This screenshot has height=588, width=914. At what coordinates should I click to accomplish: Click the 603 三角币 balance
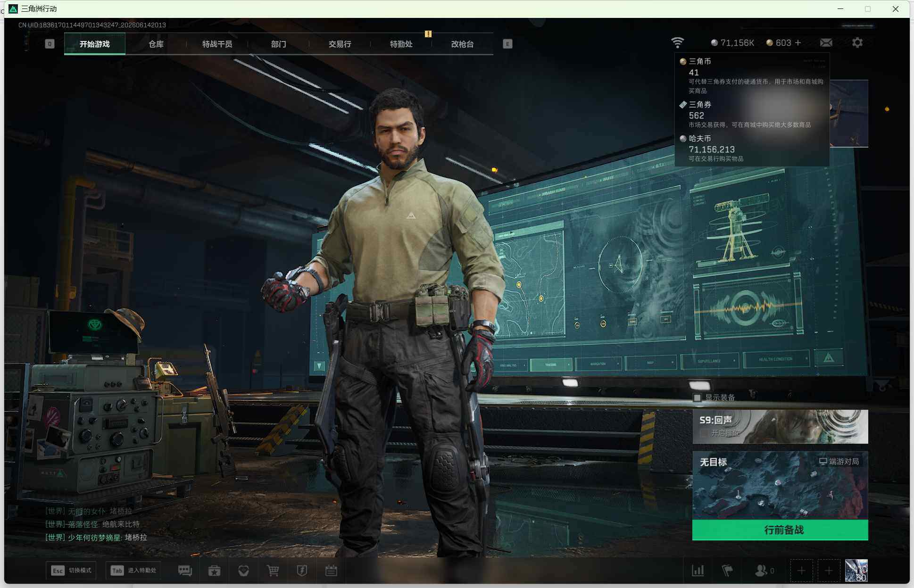(779, 43)
